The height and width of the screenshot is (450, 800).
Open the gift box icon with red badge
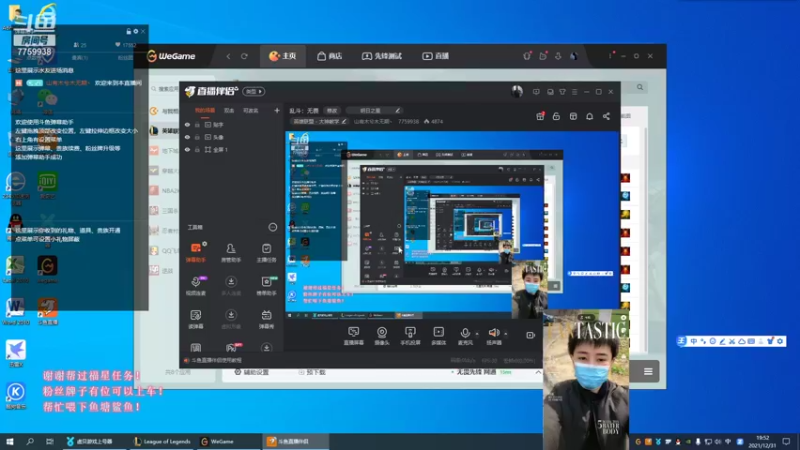click(x=540, y=116)
